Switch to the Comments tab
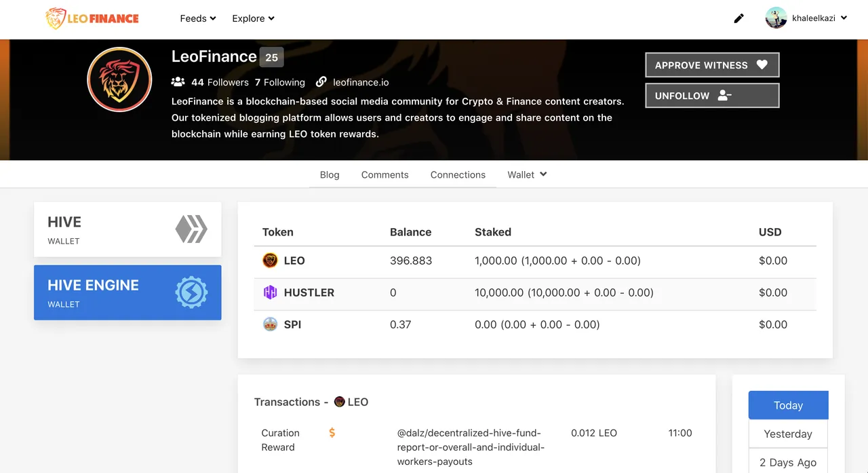 click(x=384, y=174)
